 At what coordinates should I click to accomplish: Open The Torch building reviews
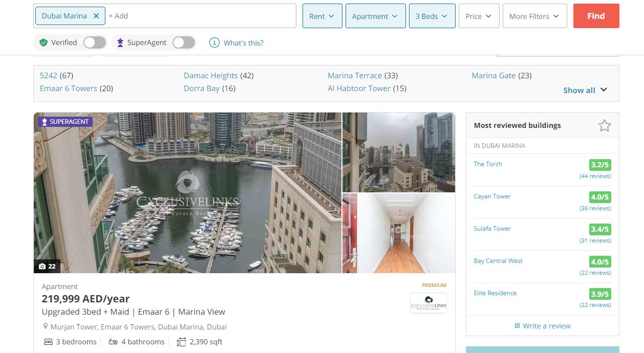click(x=488, y=164)
